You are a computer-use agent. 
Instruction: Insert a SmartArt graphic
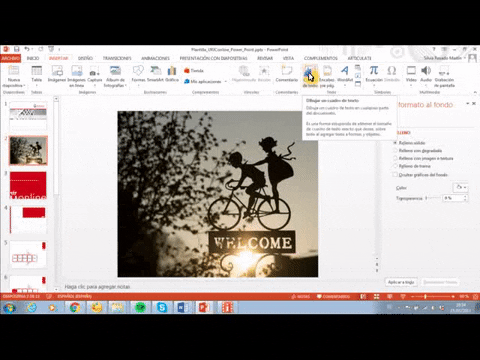coord(156,74)
